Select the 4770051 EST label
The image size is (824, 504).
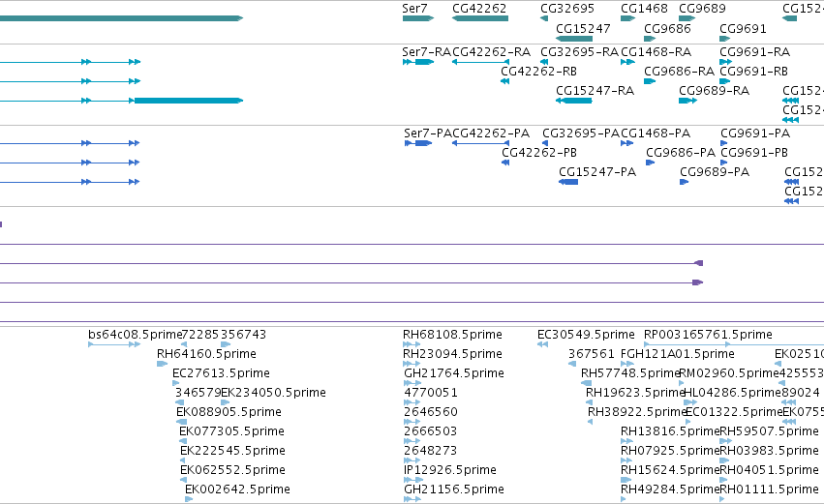(x=430, y=393)
